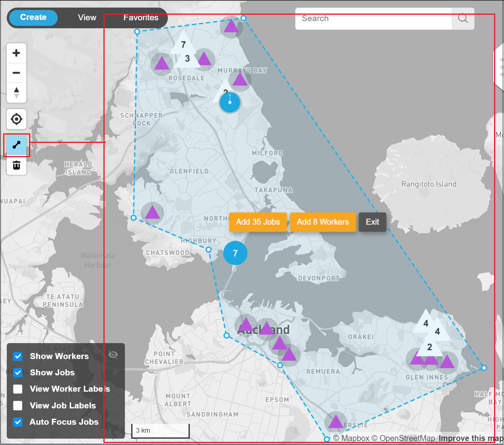Toggle the Show Jobs checkbox
Viewport: 504px width, 445px height.
[18, 373]
